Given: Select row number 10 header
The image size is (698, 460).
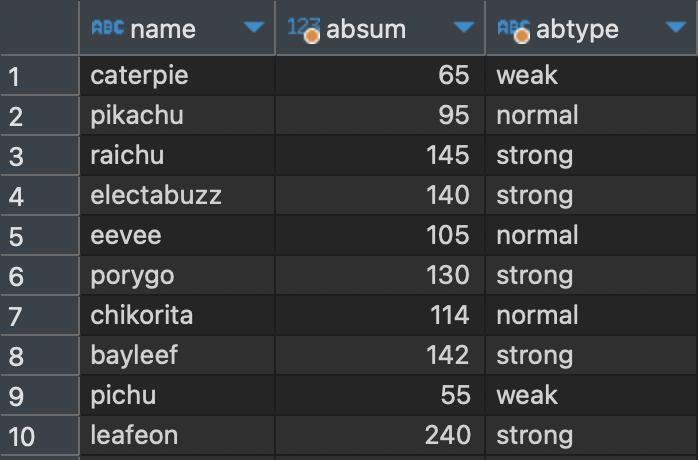Looking at the screenshot, I should coord(40,436).
